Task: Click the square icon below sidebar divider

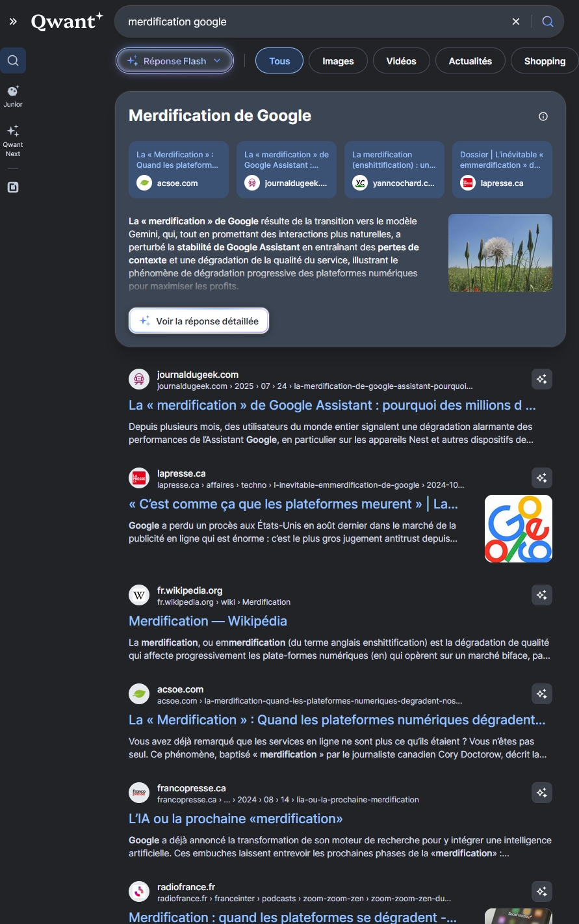Action: click(x=13, y=187)
